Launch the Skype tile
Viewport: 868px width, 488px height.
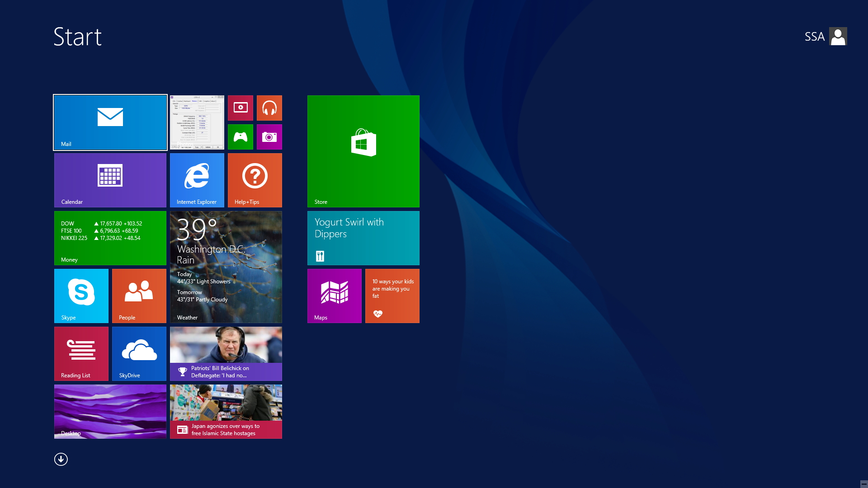(81, 296)
